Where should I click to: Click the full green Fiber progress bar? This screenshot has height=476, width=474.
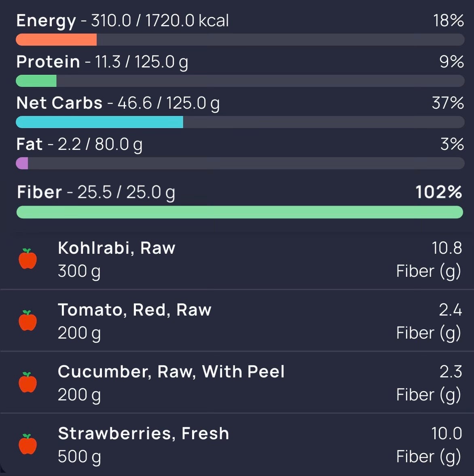pyautogui.click(x=240, y=212)
